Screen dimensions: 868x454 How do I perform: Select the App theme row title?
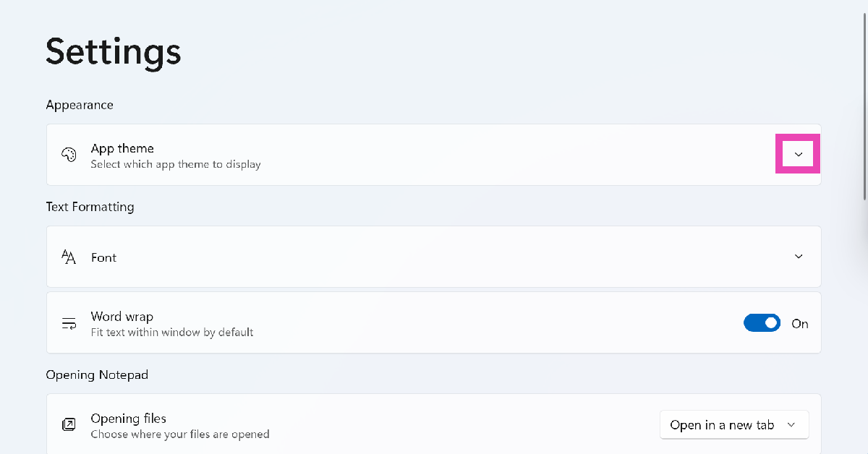[122, 148]
